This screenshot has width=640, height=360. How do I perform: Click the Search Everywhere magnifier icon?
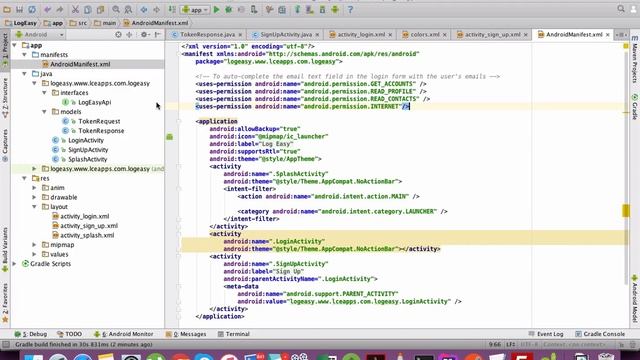(x=621, y=9)
